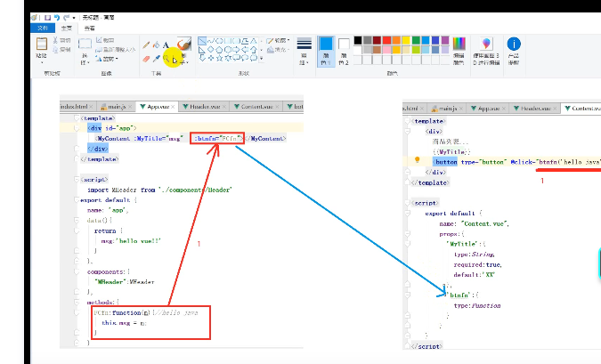
Task: Pick the green color swatch
Action: pos(416,40)
